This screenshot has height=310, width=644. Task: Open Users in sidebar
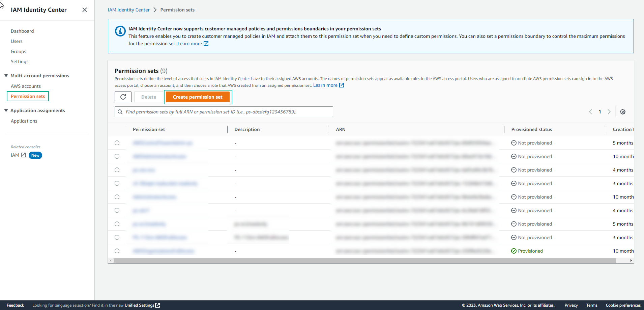[x=17, y=41]
